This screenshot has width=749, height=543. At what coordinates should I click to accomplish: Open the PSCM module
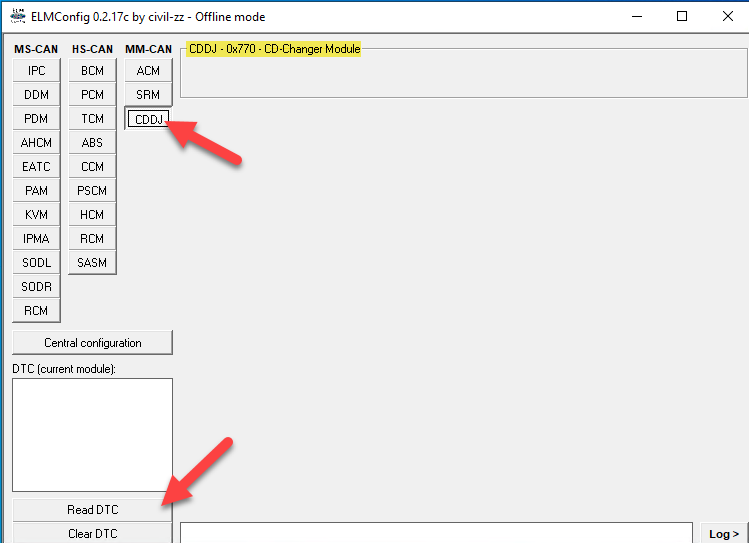pos(92,191)
